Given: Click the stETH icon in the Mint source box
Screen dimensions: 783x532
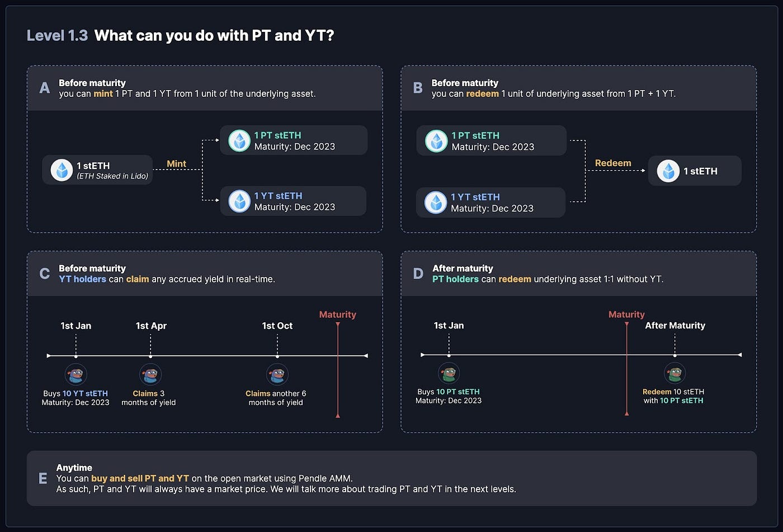Looking at the screenshot, I should pos(62,170).
